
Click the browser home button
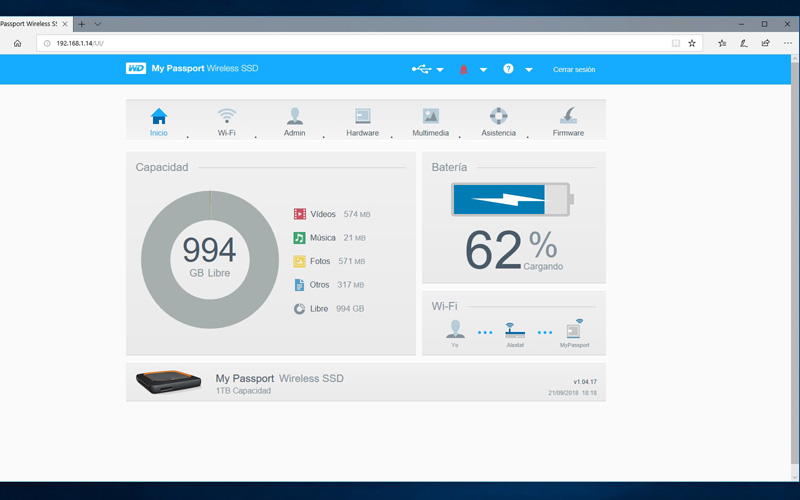[x=17, y=43]
